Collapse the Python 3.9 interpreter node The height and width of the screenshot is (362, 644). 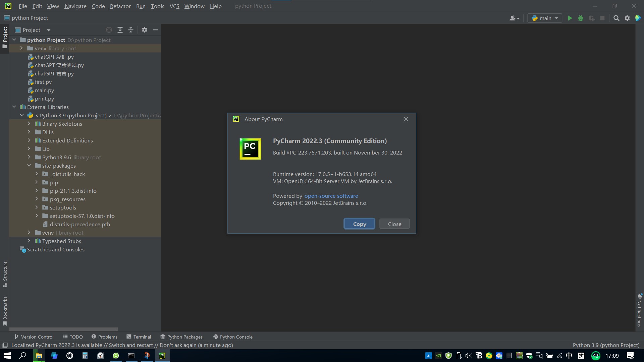point(21,115)
